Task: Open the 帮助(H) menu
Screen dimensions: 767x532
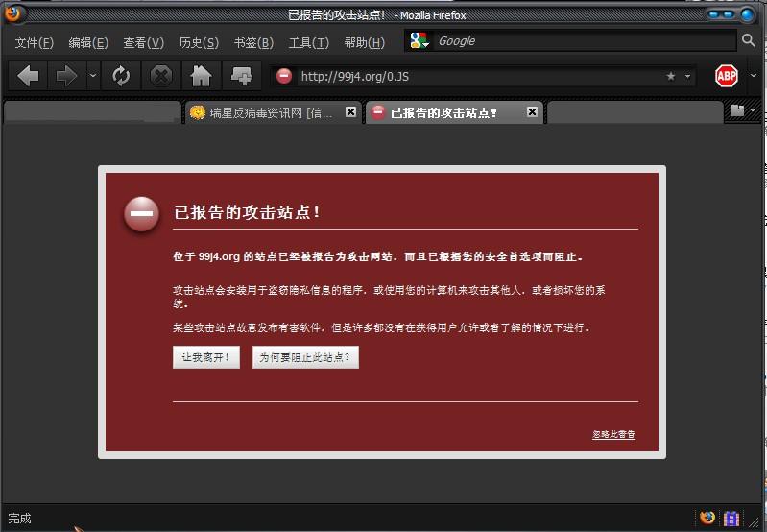Action: tap(365, 43)
